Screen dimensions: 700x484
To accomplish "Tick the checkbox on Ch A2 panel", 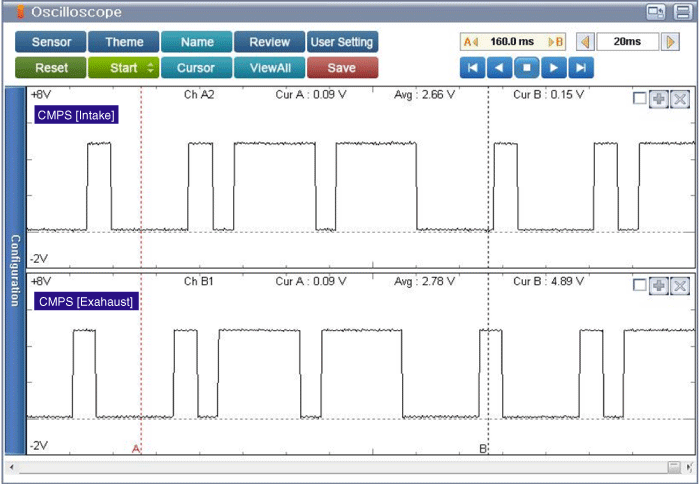I will coord(640,98).
